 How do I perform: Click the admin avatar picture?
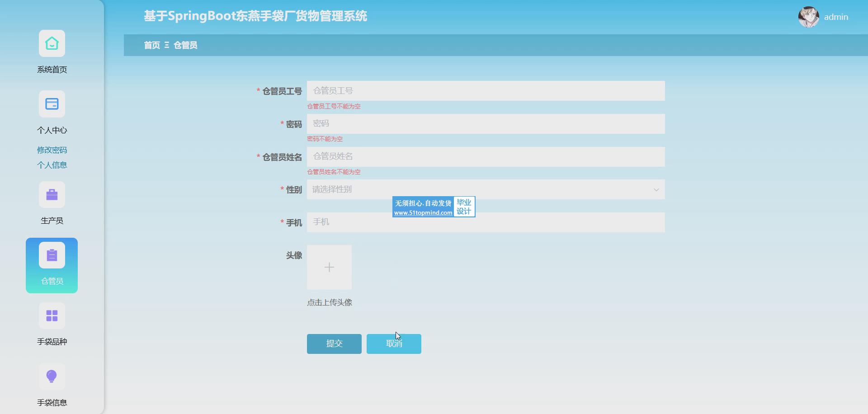[x=808, y=17]
